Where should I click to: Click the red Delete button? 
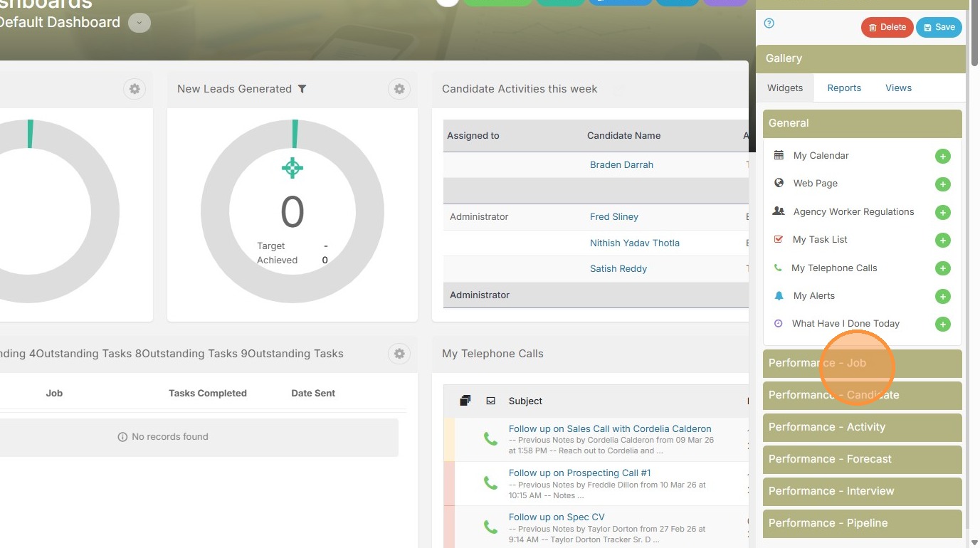pyautogui.click(x=887, y=28)
